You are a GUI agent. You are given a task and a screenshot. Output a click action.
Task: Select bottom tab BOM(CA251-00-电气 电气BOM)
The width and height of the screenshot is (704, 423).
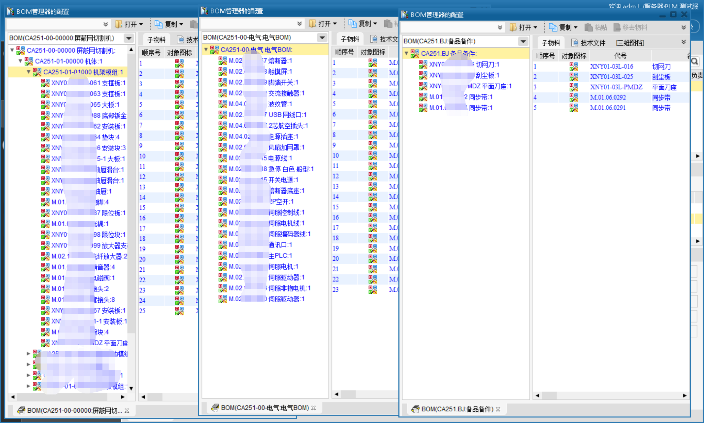tap(260, 408)
